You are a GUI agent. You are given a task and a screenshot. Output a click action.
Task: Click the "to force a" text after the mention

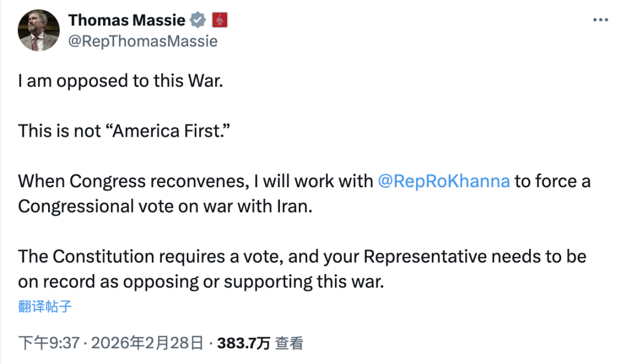click(x=552, y=181)
